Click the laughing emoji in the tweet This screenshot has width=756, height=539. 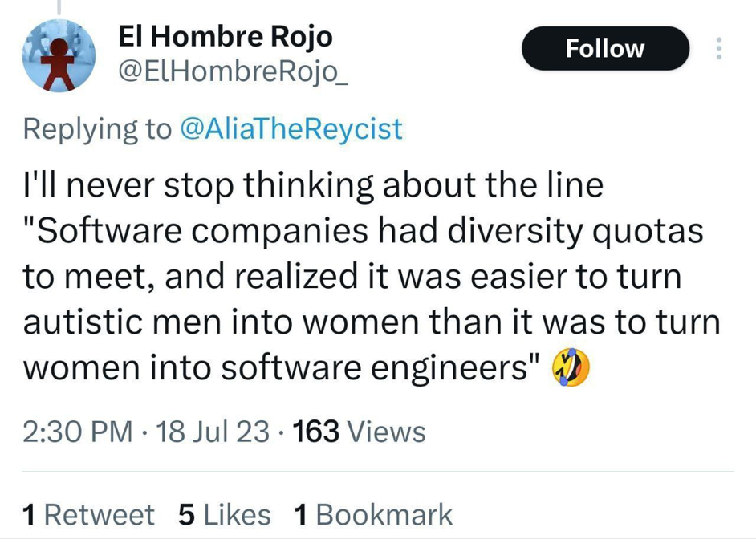pyautogui.click(x=571, y=369)
